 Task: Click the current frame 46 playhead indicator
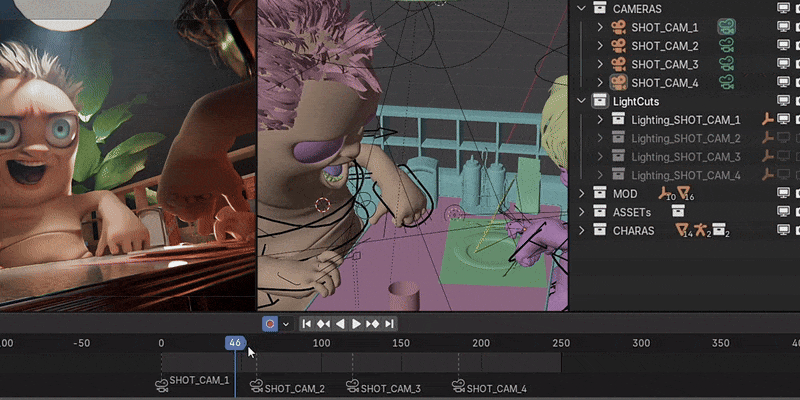[x=235, y=343]
